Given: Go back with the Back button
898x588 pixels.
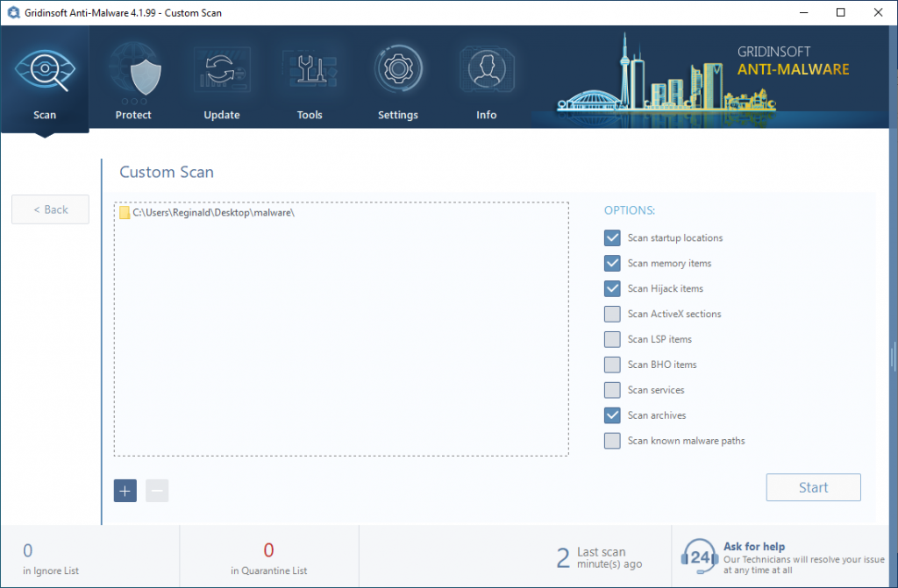Looking at the screenshot, I should pyautogui.click(x=50, y=209).
